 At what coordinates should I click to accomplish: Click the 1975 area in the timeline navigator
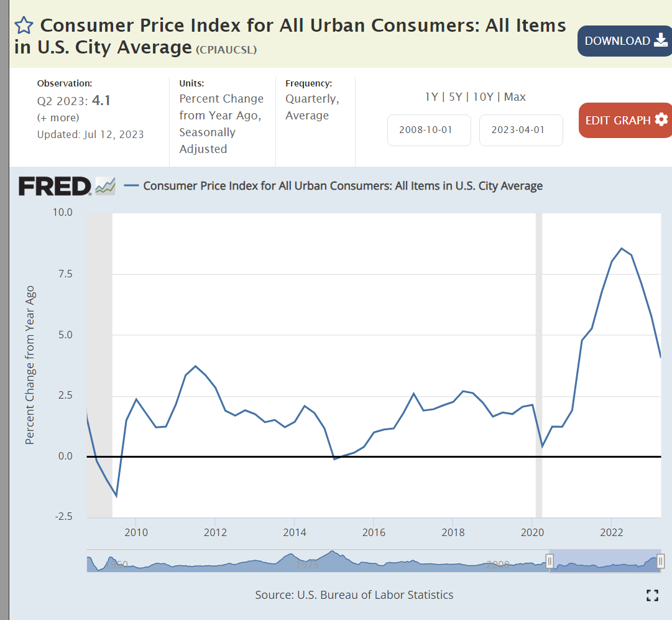tap(308, 564)
